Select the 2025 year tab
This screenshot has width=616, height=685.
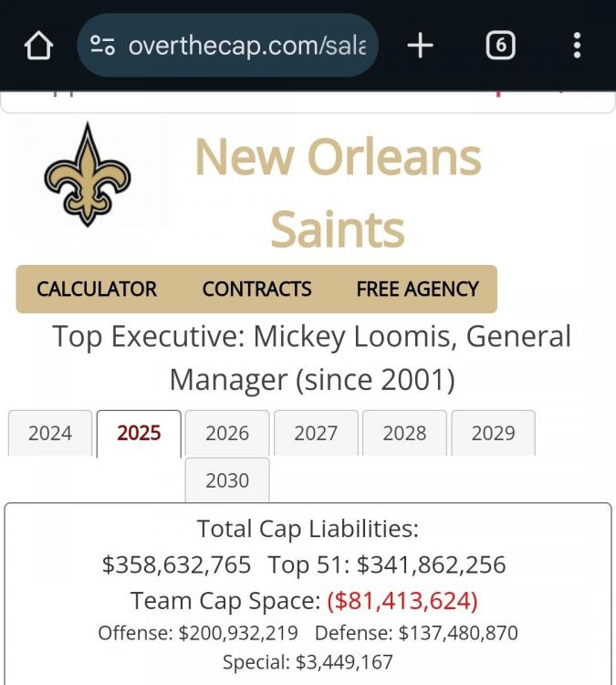(139, 433)
